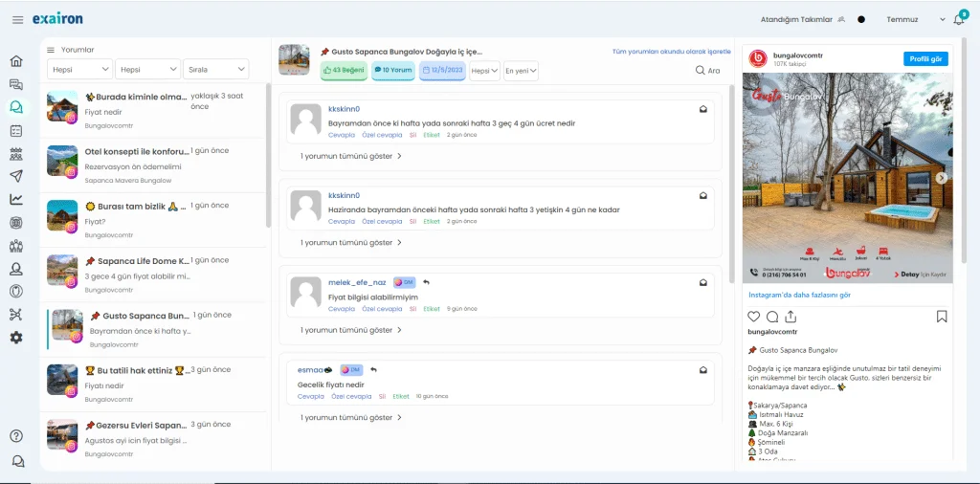Toggle read envelope on esmaa comment
980x484 pixels.
pyautogui.click(x=703, y=370)
